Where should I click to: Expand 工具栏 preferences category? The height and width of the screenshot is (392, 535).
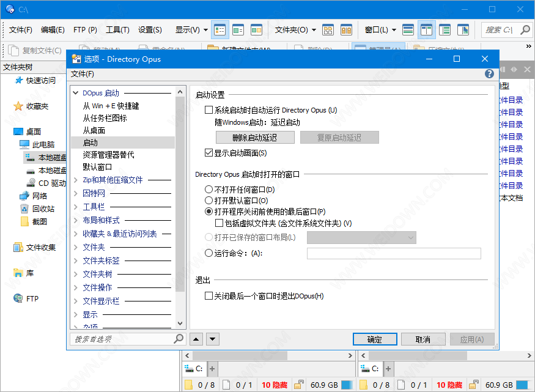tap(76, 207)
